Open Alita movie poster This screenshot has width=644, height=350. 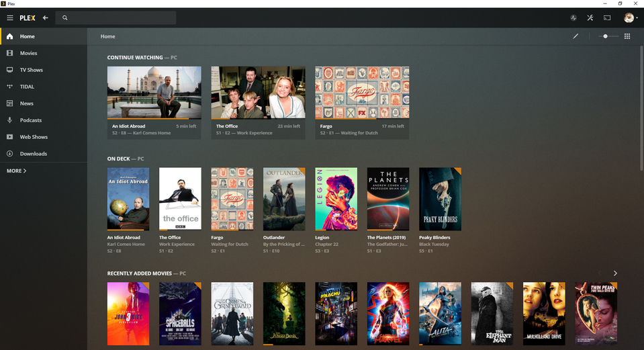(x=440, y=314)
